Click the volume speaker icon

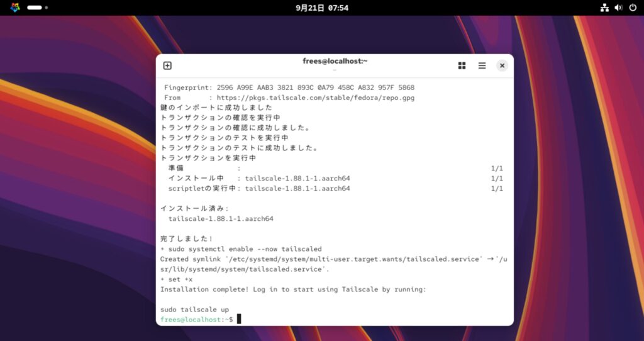coord(618,8)
